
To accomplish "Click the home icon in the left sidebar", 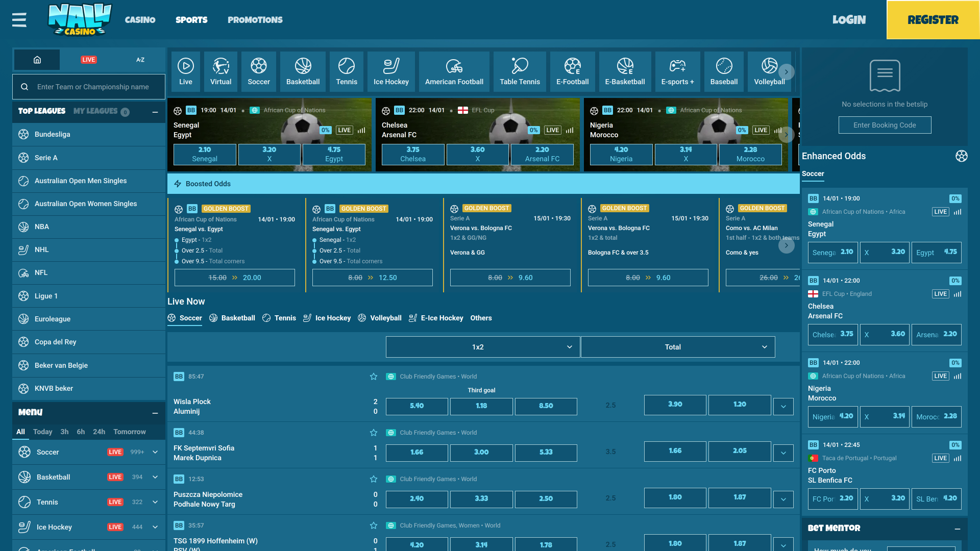I will click(x=37, y=60).
